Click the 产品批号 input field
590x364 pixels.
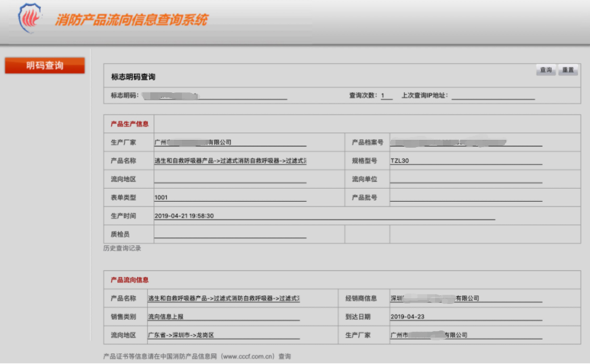coord(465,197)
